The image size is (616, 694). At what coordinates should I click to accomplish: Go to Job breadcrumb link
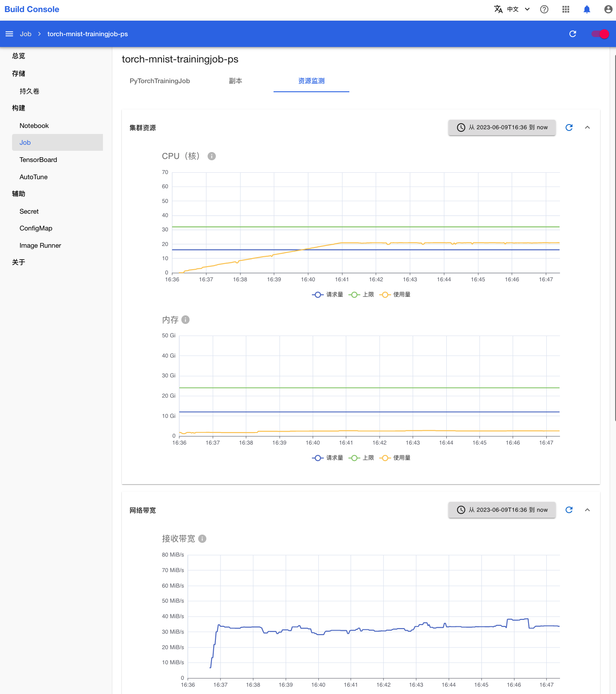(25, 34)
